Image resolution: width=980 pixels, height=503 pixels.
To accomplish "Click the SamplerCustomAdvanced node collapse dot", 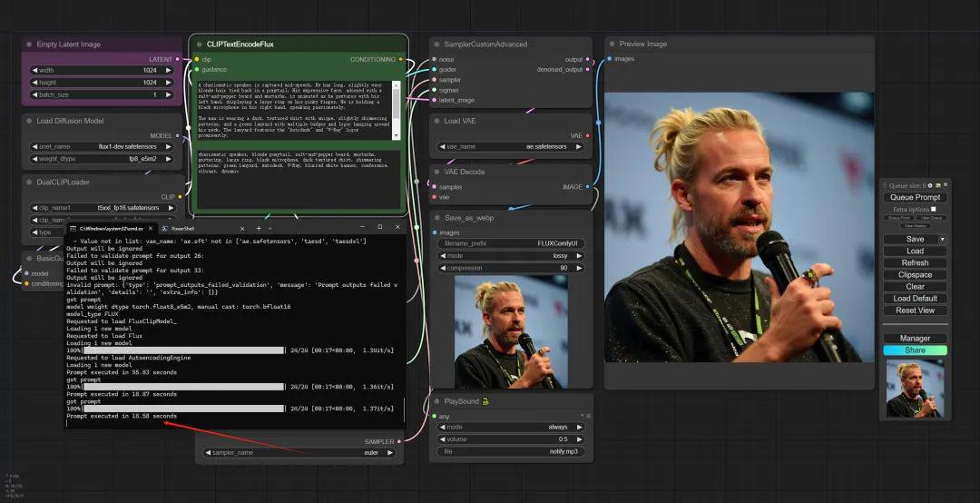I will (436, 44).
